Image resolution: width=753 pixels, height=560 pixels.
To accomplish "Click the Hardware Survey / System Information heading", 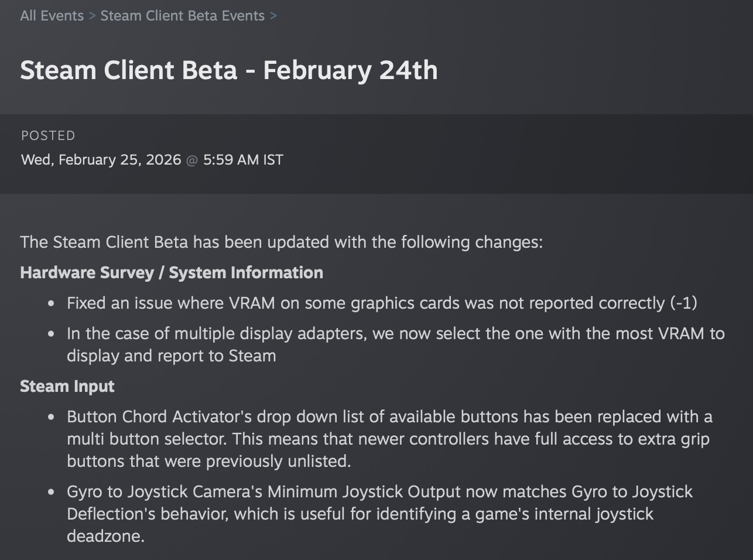I will [171, 272].
